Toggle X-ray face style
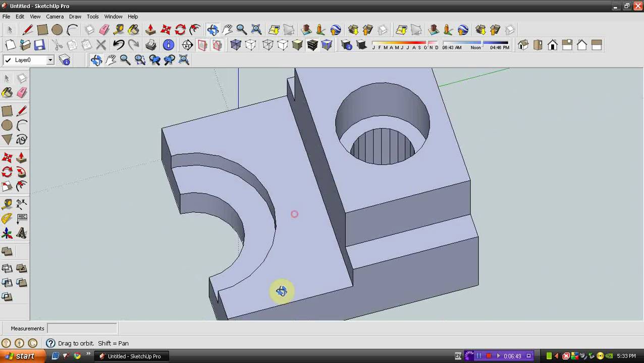This screenshot has width=644, height=363. pyautogui.click(x=236, y=45)
